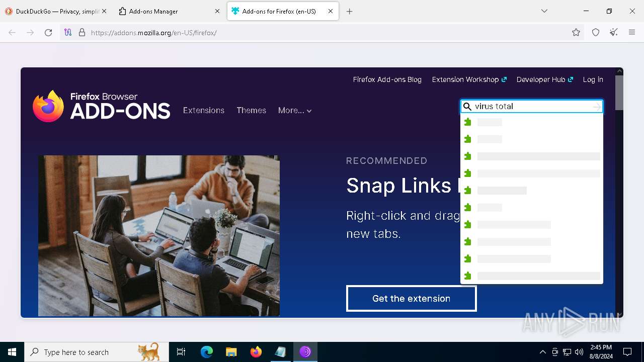Screen dimensions: 644x362
Task: Reload the current page
Action: click(x=48, y=32)
